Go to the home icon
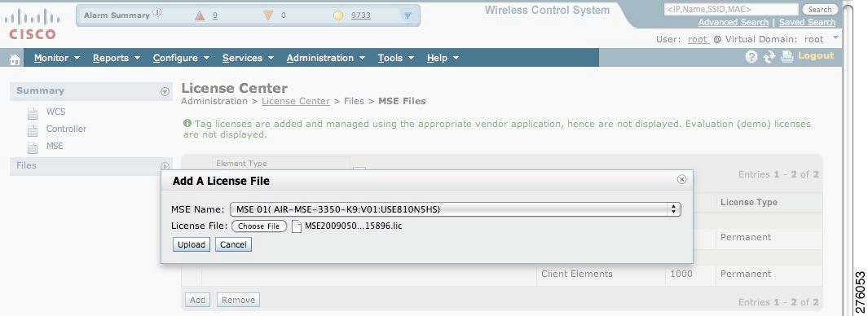Image resolution: width=868 pixels, height=316 pixels. click(x=15, y=59)
